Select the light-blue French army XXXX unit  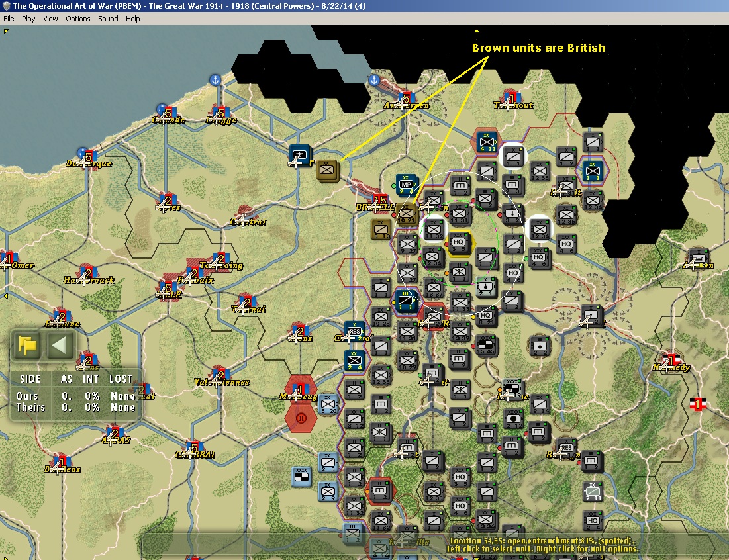301,477
